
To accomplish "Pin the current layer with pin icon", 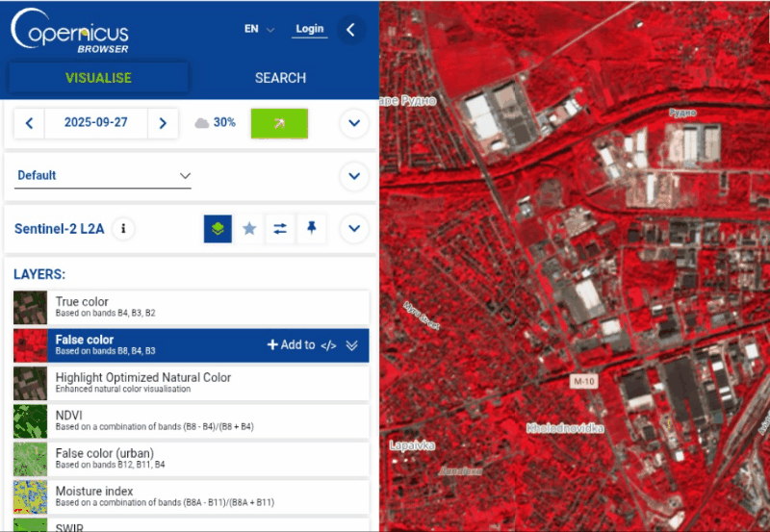I will pos(311,229).
